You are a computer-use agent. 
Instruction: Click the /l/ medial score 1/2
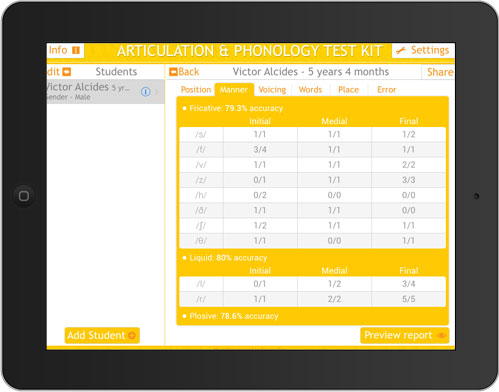pyautogui.click(x=334, y=284)
